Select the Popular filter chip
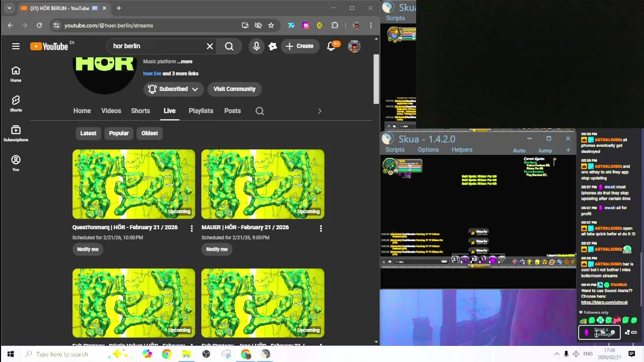644x362 pixels. (119, 133)
